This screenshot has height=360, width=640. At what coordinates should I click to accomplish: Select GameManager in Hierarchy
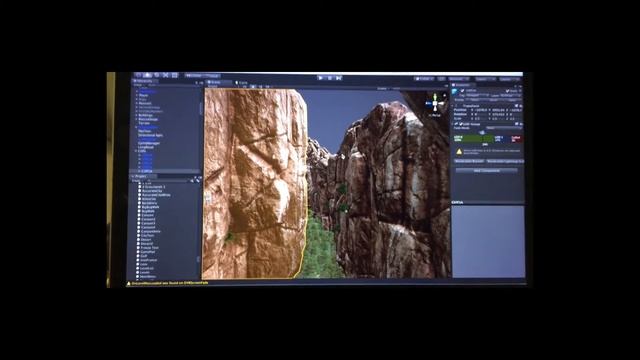149,143
